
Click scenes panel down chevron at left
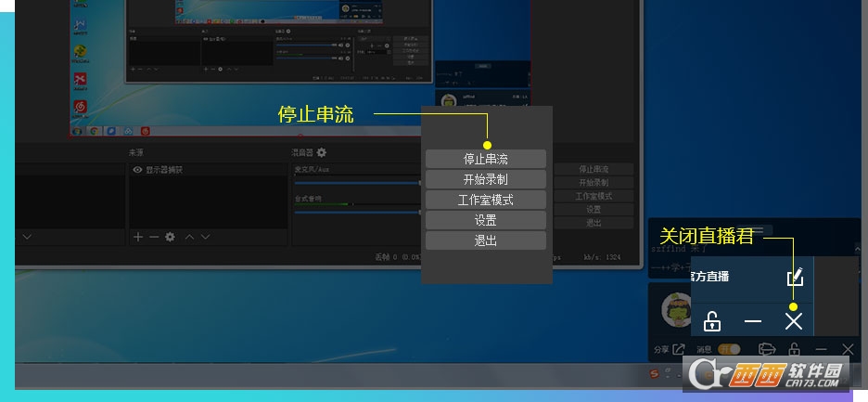[26, 238]
